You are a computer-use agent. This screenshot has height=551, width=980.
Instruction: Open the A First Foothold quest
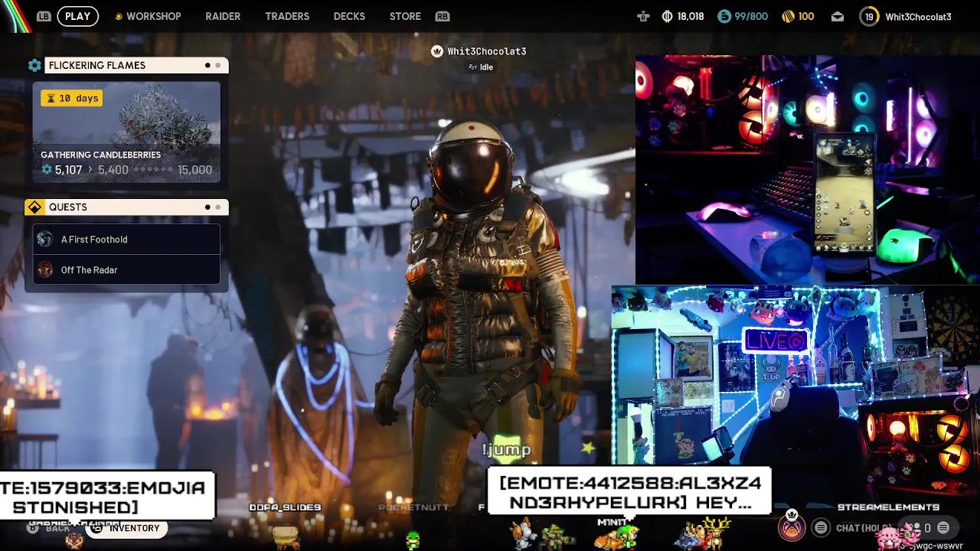(126, 239)
